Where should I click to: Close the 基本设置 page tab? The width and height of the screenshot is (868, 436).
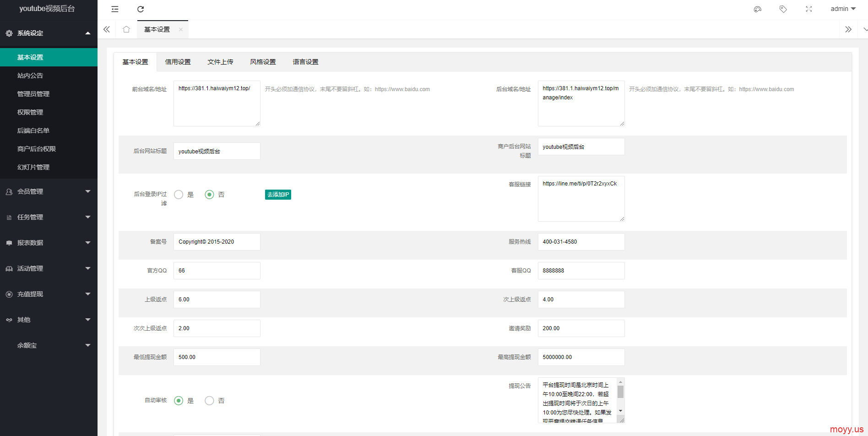(x=181, y=30)
